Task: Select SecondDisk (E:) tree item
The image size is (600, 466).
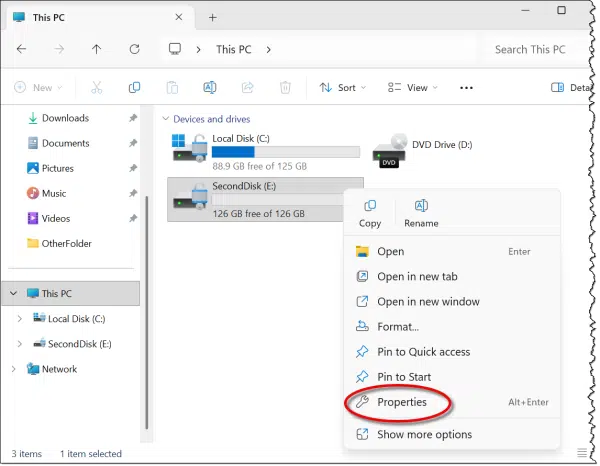Action: click(x=72, y=344)
